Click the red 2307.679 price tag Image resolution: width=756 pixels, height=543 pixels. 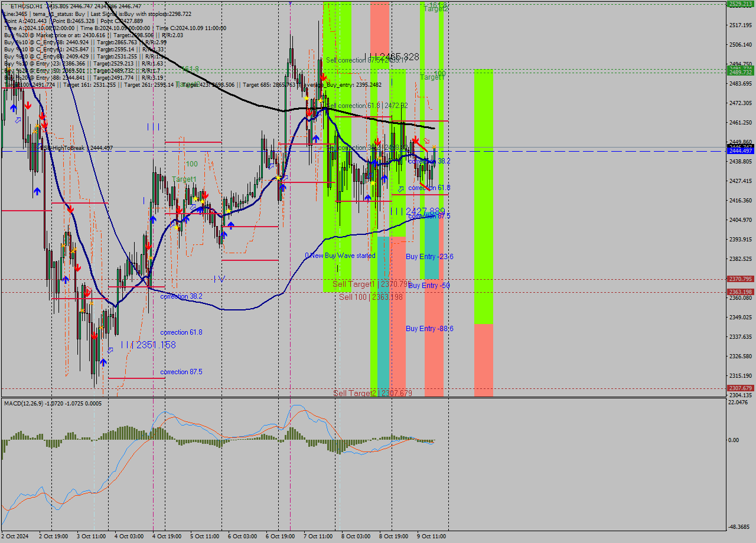(x=740, y=388)
